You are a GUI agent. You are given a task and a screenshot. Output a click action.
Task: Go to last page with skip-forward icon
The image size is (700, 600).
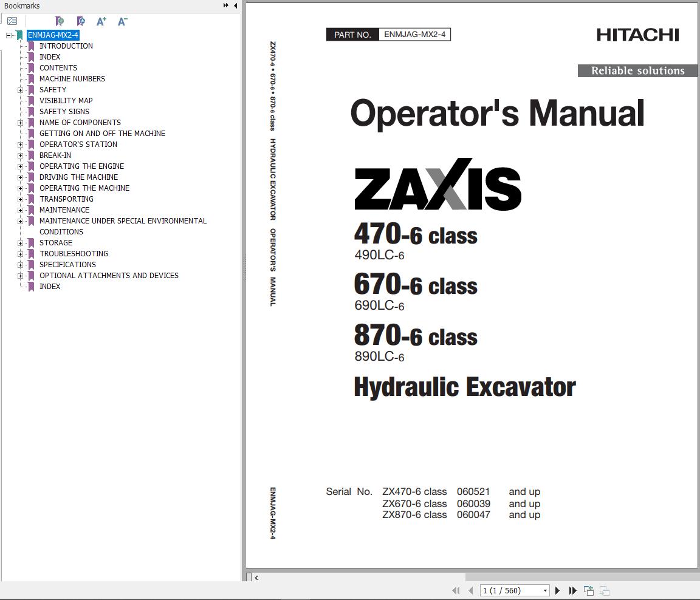click(x=572, y=590)
